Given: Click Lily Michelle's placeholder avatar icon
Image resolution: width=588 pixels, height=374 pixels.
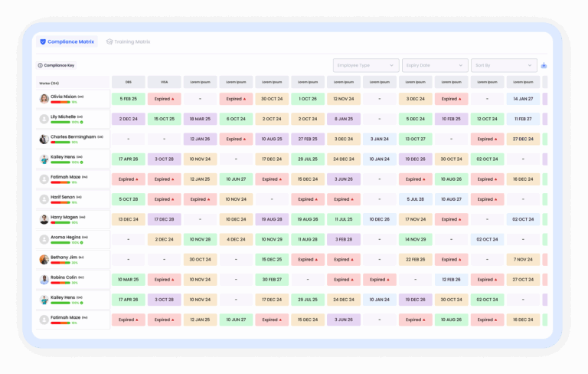Looking at the screenshot, I should click(x=44, y=119).
